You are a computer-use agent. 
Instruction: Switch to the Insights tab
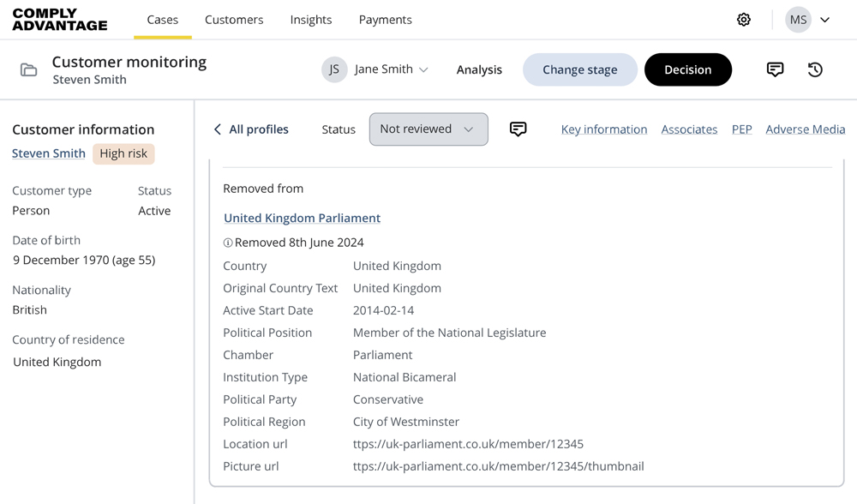[x=311, y=19]
